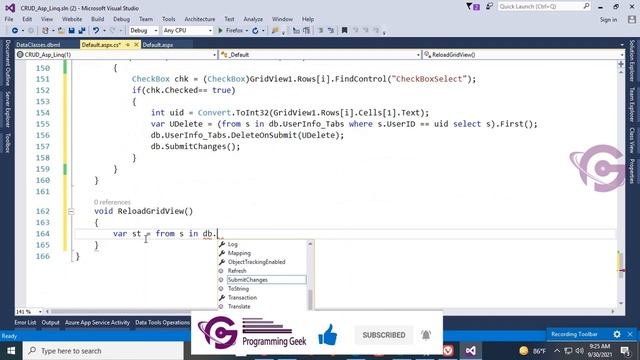Click the Sign in link
This screenshot has width=640, height=360.
[608, 20]
